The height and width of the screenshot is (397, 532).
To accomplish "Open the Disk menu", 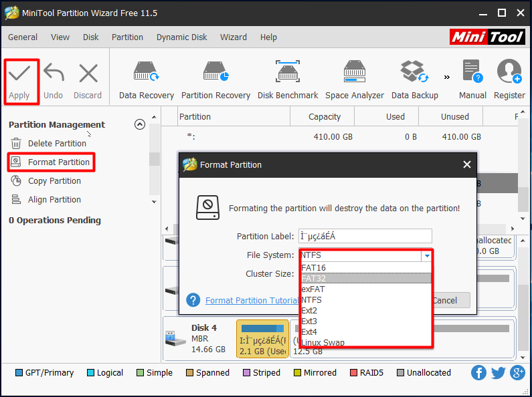I will (x=90, y=37).
